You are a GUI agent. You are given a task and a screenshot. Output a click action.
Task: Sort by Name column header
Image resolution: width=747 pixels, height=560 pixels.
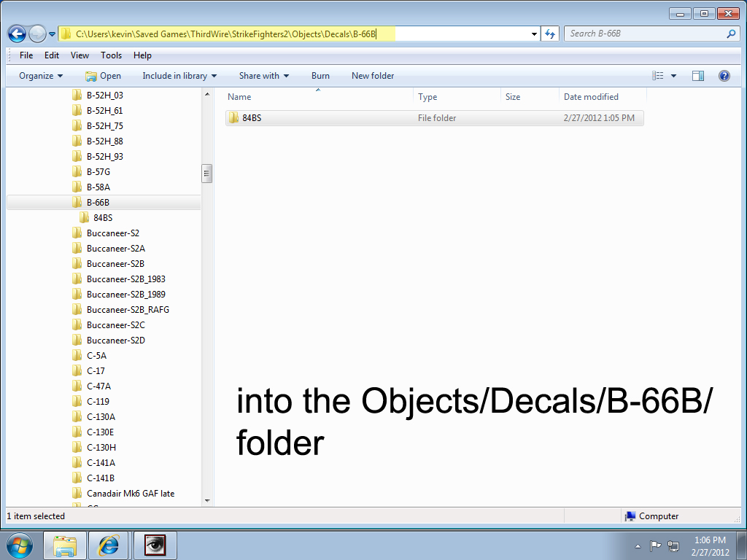(x=318, y=97)
